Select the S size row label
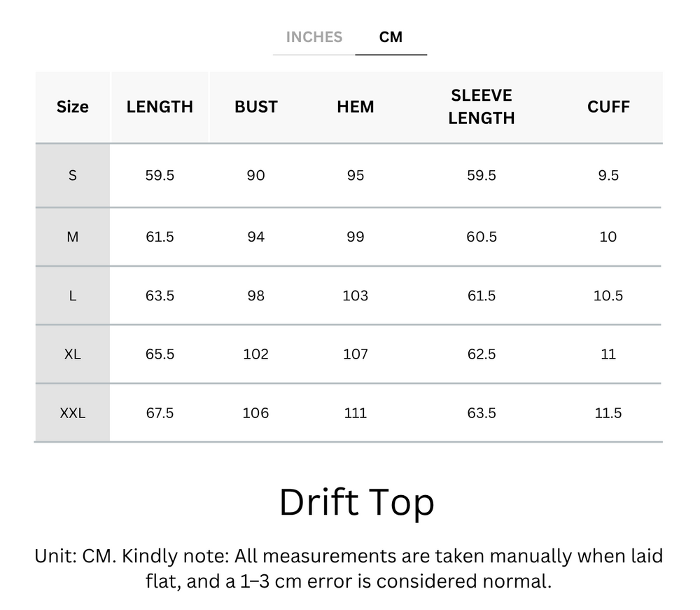The width and height of the screenshot is (700, 610). click(x=72, y=175)
